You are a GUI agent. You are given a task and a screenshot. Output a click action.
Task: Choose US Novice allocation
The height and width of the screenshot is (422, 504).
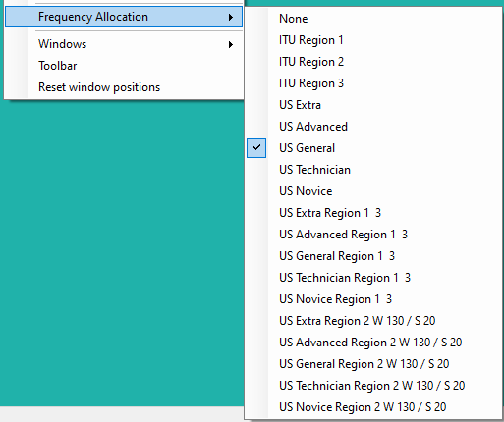pos(373,191)
